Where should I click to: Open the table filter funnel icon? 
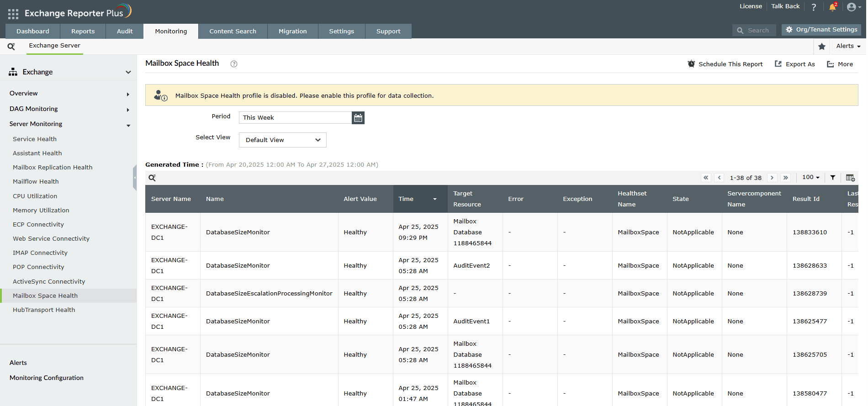(x=833, y=178)
